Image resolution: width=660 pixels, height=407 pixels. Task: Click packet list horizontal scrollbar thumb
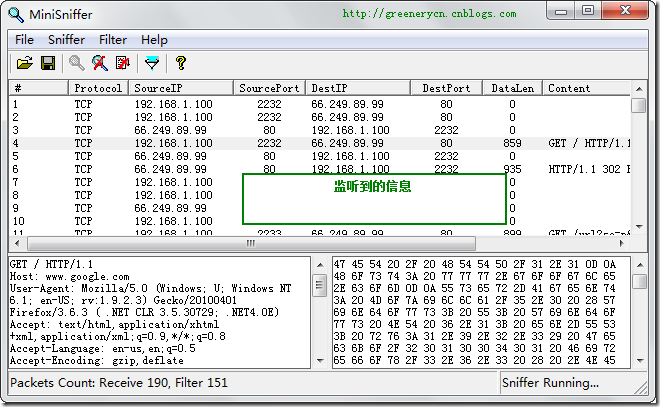click(251, 243)
